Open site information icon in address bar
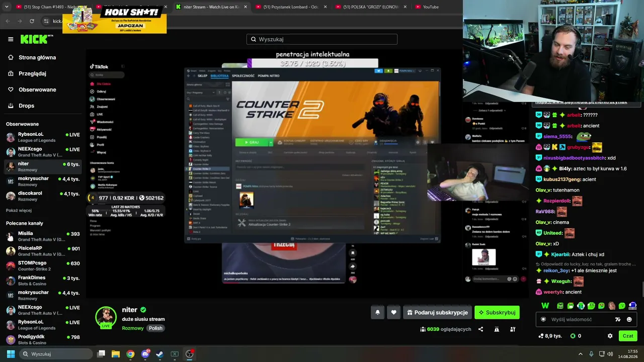The height and width of the screenshot is (362, 644). coord(46,21)
